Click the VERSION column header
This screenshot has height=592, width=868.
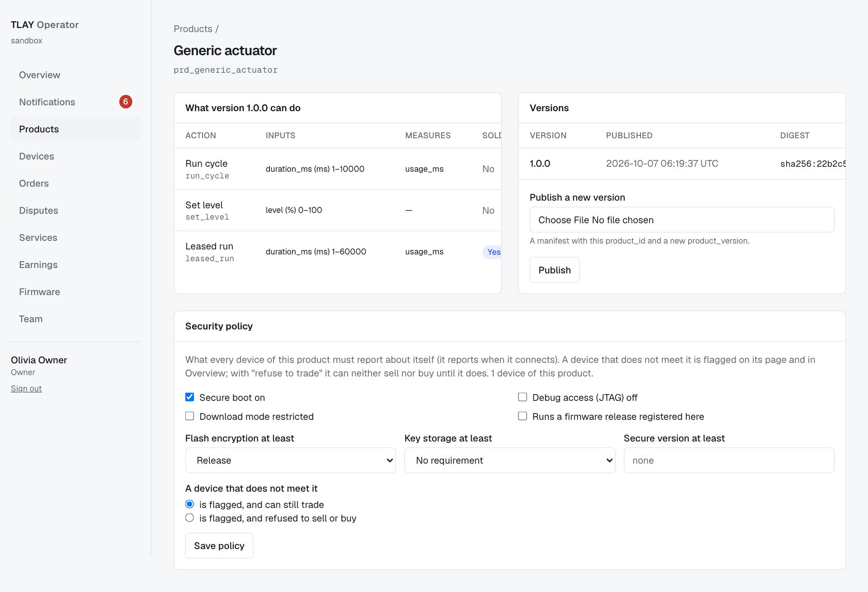pyautogui.click(x=548, y=136)
